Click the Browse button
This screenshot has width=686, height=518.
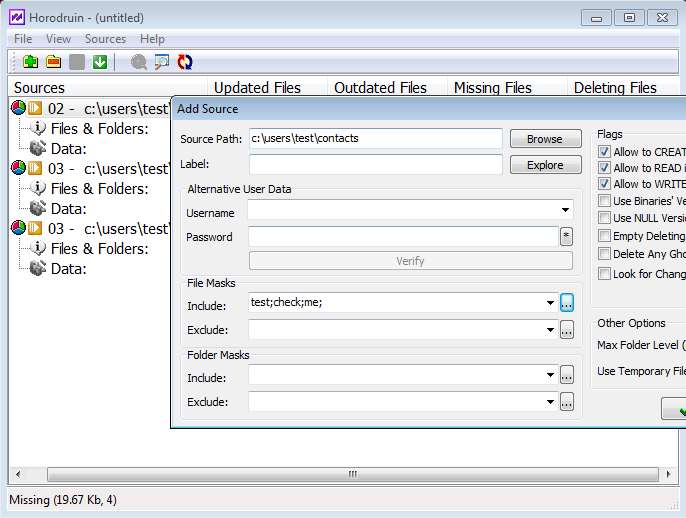pos(544,139)
